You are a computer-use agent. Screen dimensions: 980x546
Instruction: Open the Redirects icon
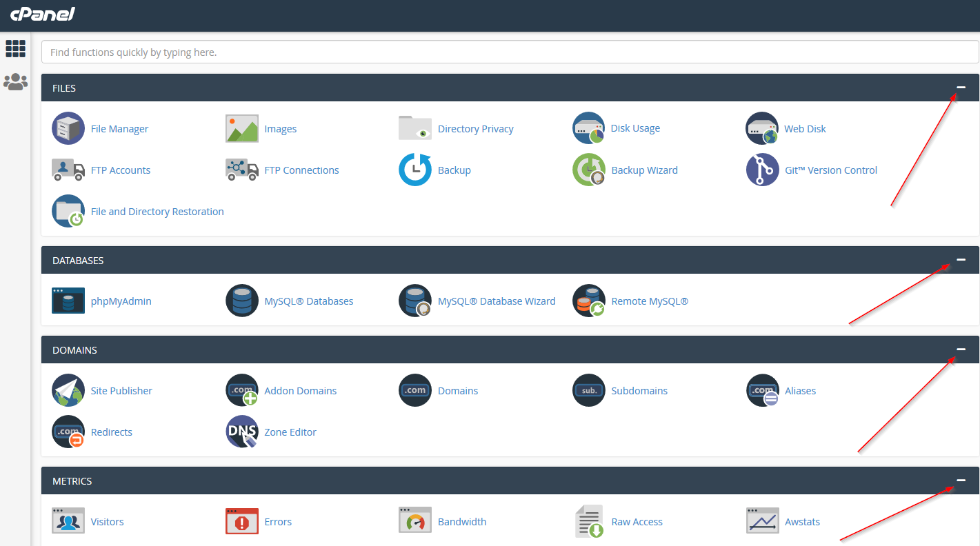coord(68,432)
